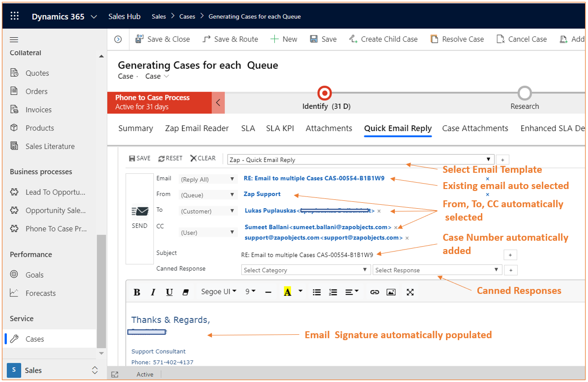The width and height of the screenshot is (588, 382).
Task: Click the Save & Close command
Action: pos(162,39)
